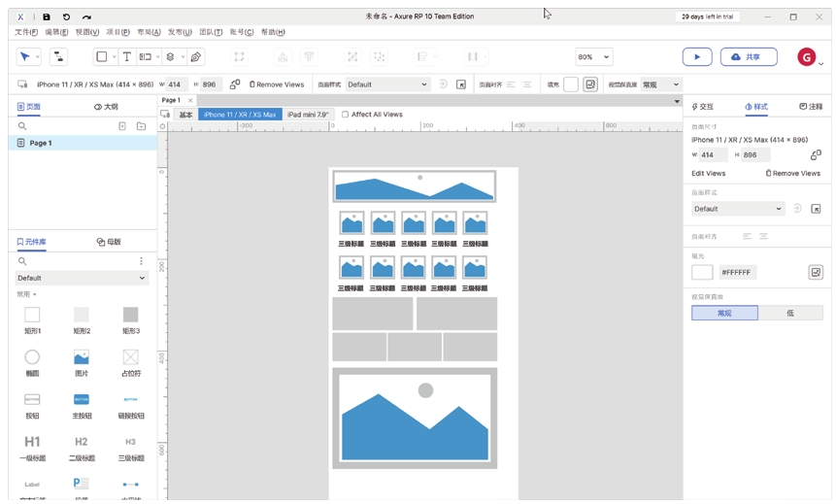This screenshot has height=504, width=836.
Task: Open the 80% zoom dropdown
Action: [593, 57]
